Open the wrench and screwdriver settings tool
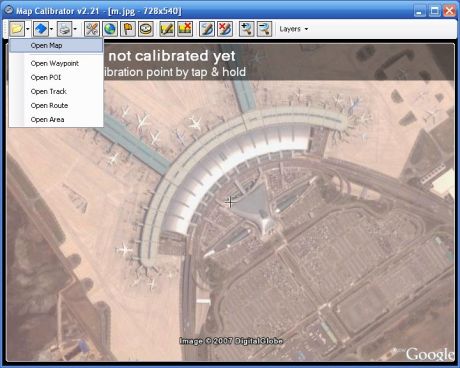 (92, 29)
